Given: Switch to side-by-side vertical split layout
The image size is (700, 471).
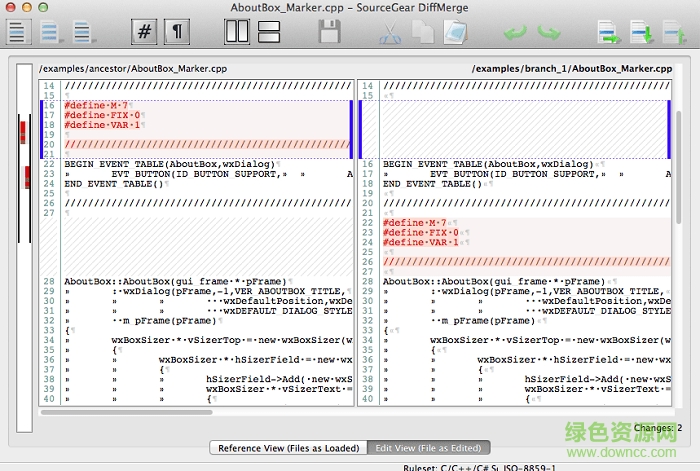Looking at the screenshot, I should [x=237, y=32].
